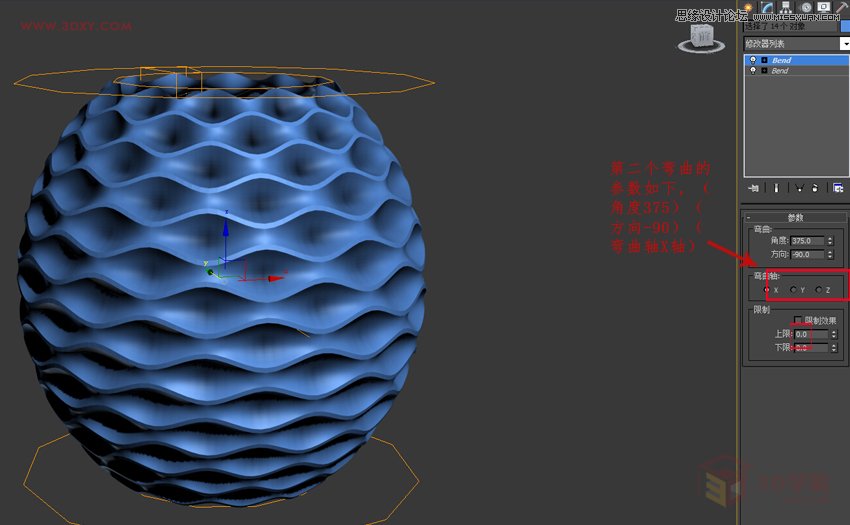Click the 下限 lower limit spinner
Viewport: 850px width, 525px height.
834,347
